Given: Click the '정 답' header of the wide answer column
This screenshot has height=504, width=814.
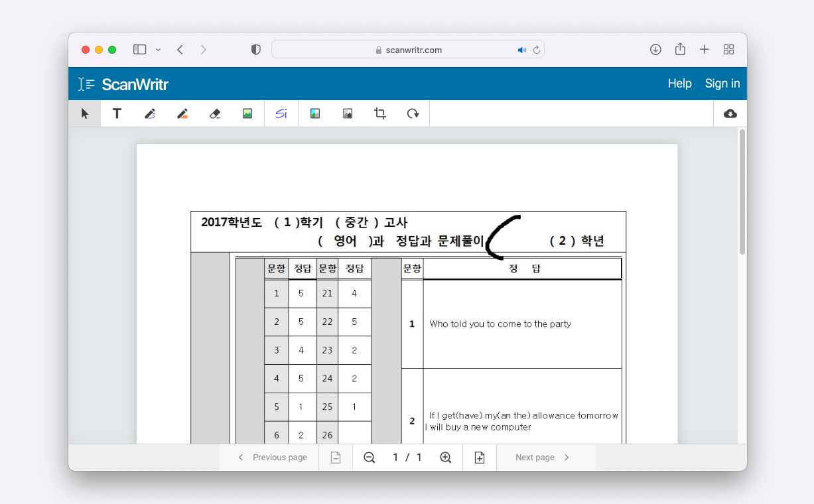Looking at the screenshot, I should [x=523, y=269].
